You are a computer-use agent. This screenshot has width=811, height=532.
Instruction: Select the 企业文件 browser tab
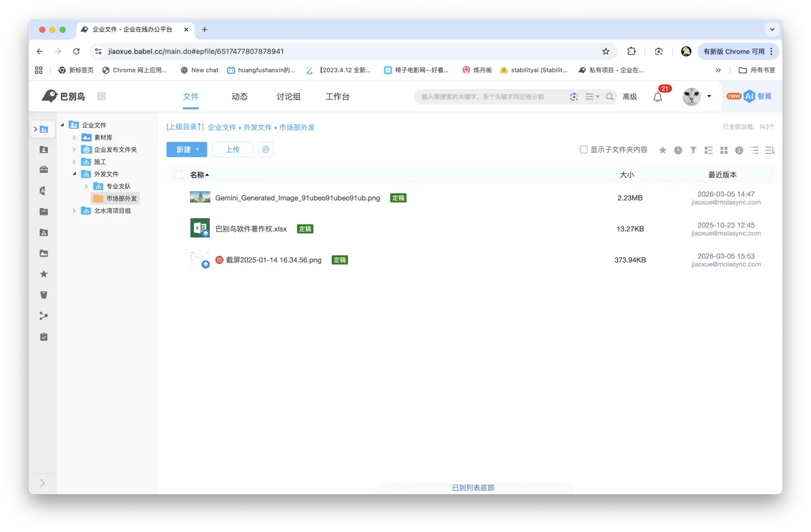coord(134,30)
